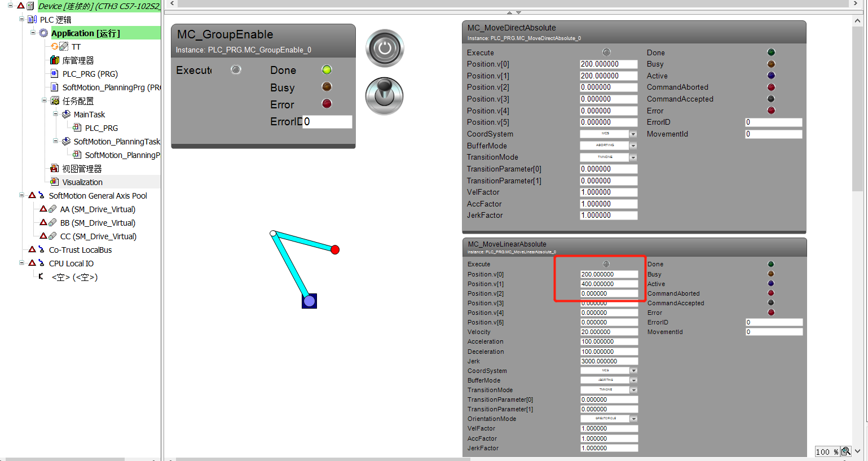Image resolution: width=868 pixels, height=461 pixels.
Task: Select SoftMotion_PlanningP call under SoftMotion_PlanningTask
Action: (x=122, y=155)
